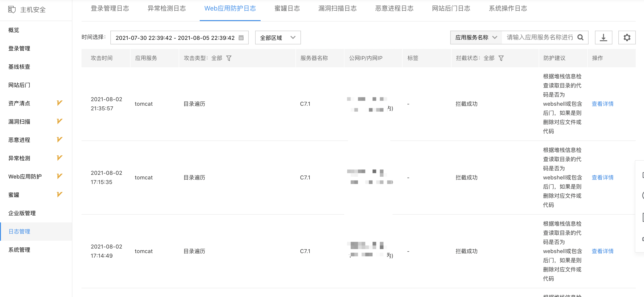This screenshot has height=297, width=644.
Task: Click the search magnifier icon
Action: [x=580, y=38]
